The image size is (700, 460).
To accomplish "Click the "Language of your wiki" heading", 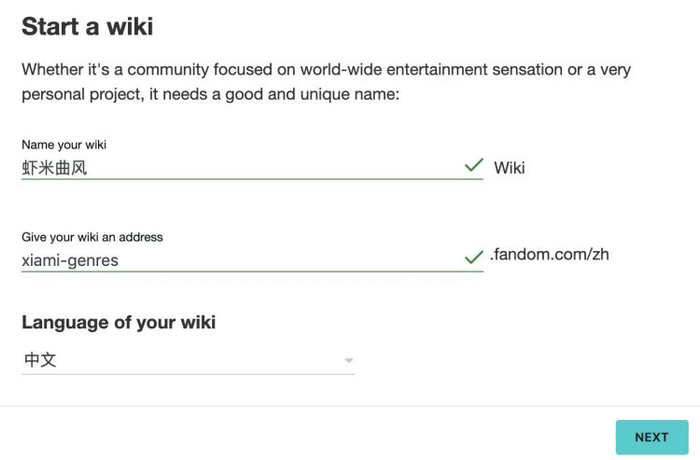I will click(118, 322).
